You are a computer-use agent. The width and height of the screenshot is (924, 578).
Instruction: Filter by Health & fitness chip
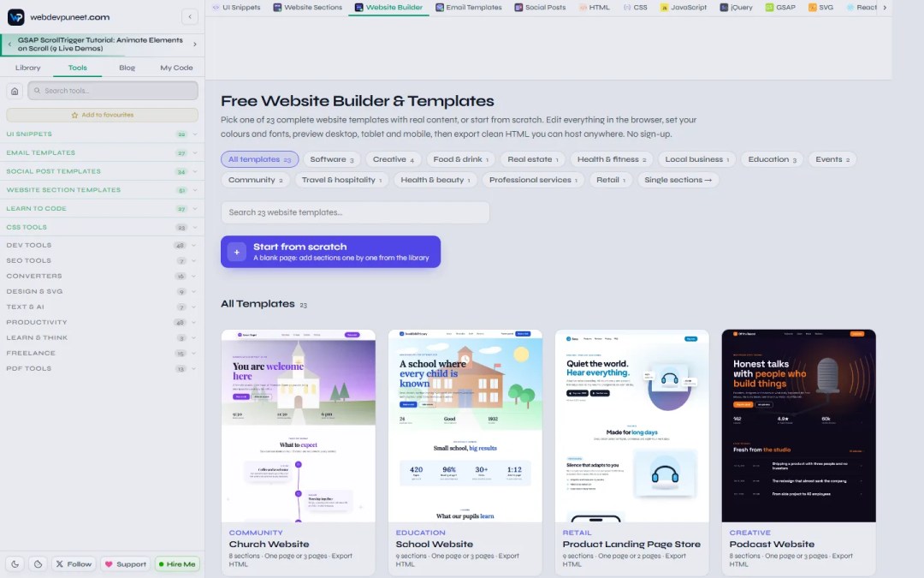click(612, 159)
